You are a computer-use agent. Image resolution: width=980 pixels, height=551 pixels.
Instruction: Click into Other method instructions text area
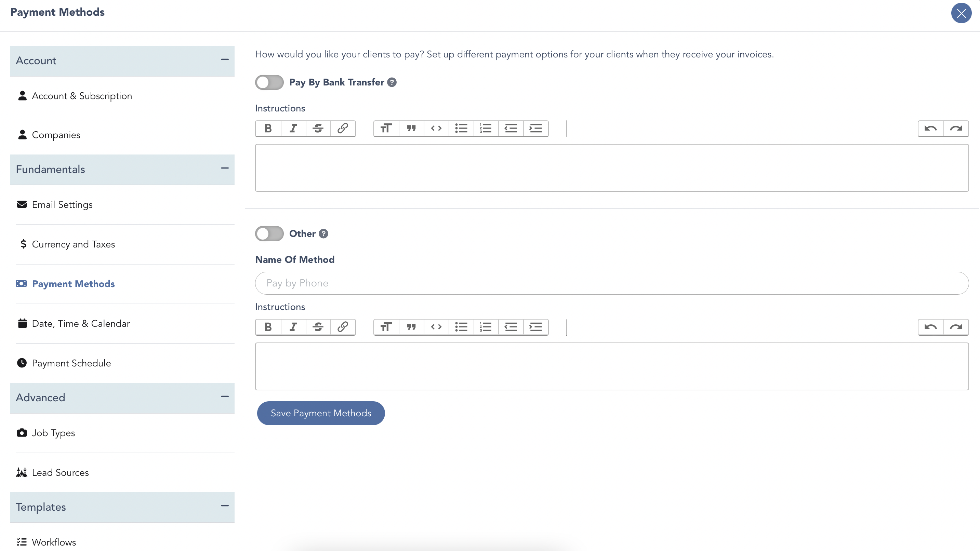coord(612,366)
